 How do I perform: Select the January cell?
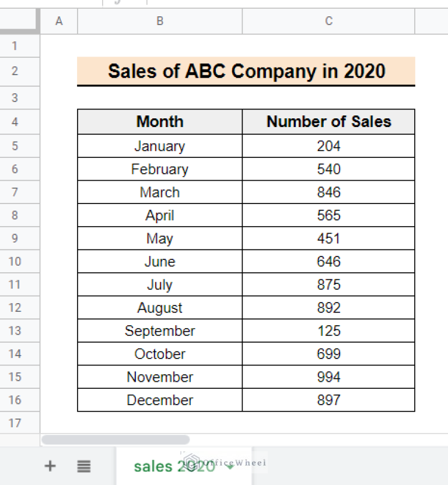pyautogui.click(x=160, y=146)
